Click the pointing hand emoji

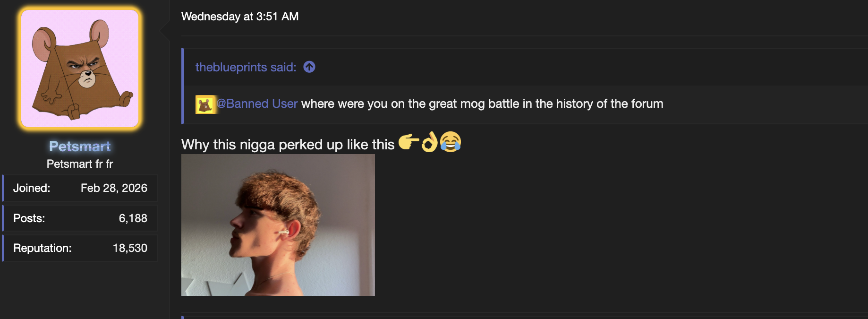(408, 142)
